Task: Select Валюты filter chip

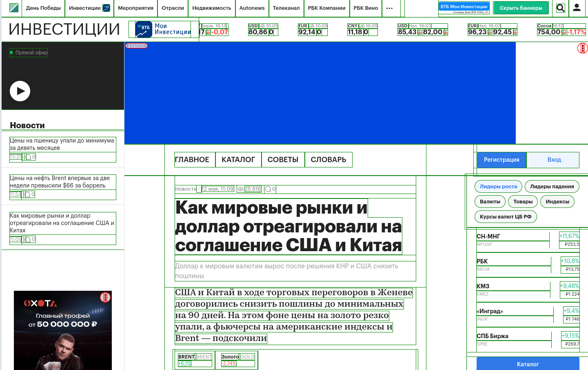Action: click(x=490, y=202)
